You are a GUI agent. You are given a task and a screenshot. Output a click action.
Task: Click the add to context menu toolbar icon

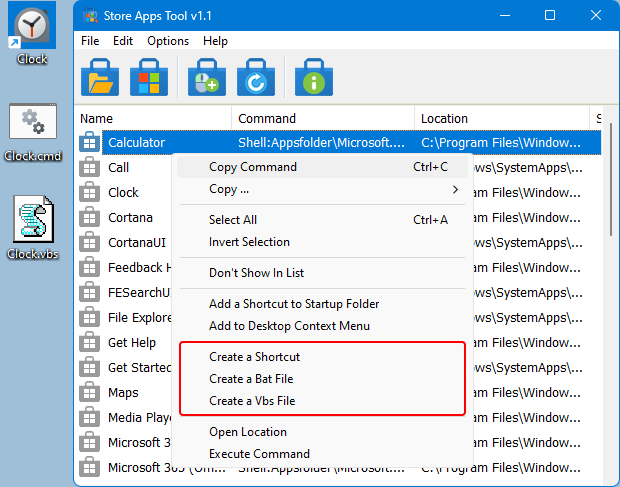coord(207,78)
